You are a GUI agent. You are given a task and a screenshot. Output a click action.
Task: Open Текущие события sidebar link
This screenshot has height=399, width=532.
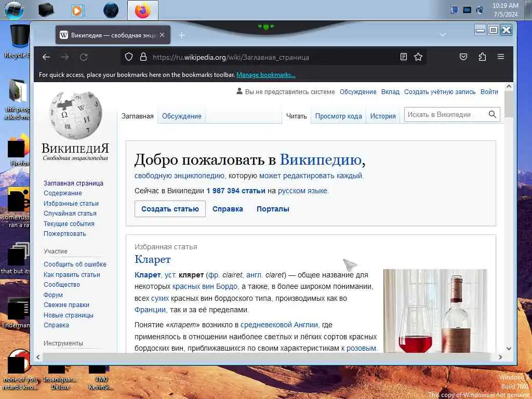[x=69, y=224]
